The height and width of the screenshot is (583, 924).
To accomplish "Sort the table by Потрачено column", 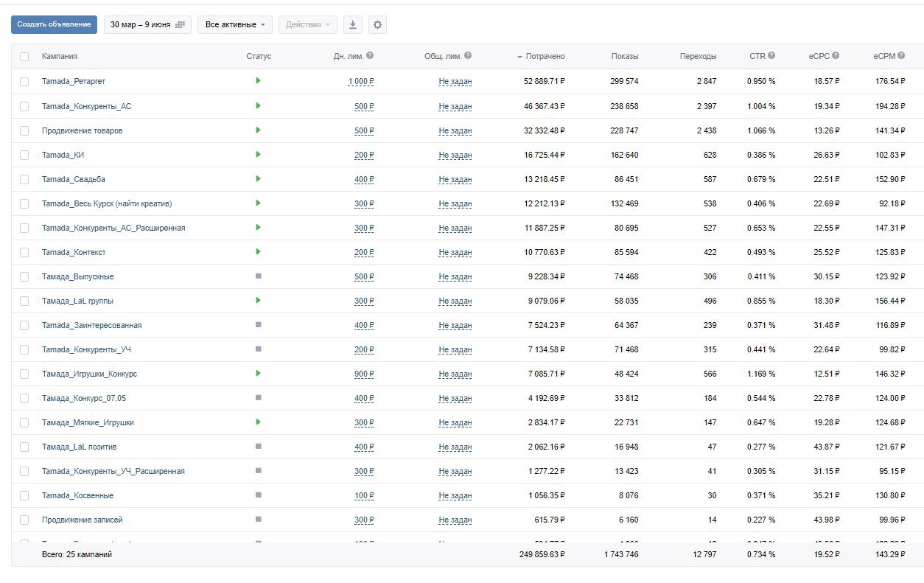I will click(545, 56).
